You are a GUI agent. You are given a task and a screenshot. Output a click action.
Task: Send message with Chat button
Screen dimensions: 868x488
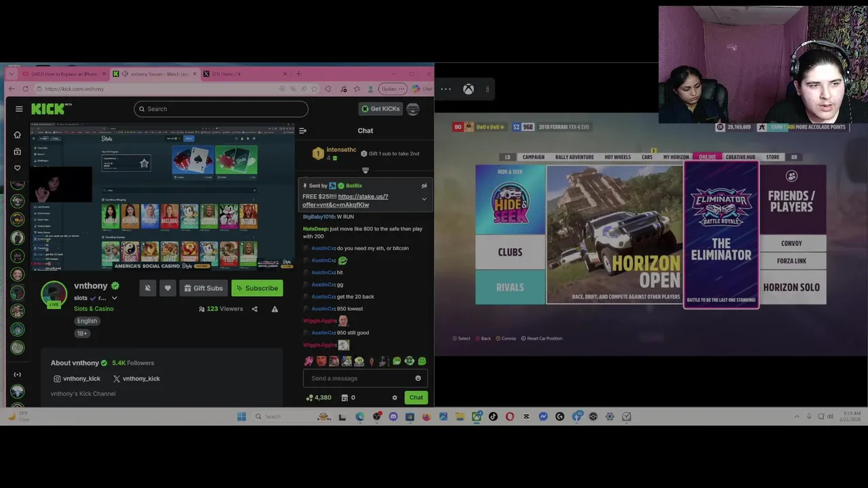[416, 398]
